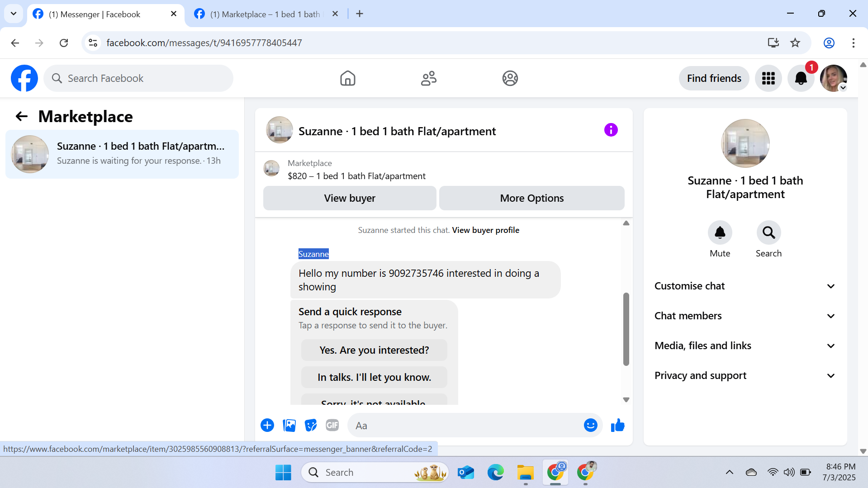Open the clock showing 8:46 PM

click(x=840, y=472)
